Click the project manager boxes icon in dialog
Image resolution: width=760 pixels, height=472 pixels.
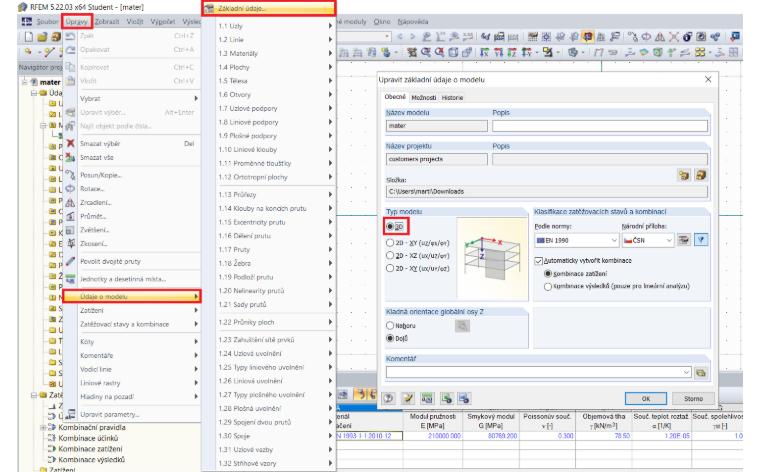pos(701,175)
